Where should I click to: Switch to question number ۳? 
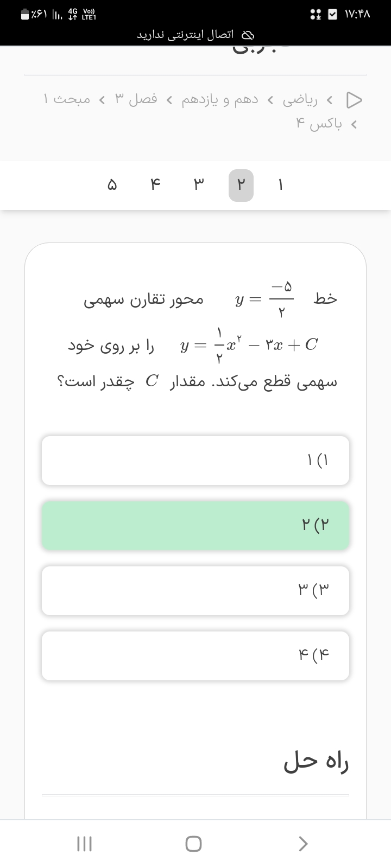tap(198, 186)
